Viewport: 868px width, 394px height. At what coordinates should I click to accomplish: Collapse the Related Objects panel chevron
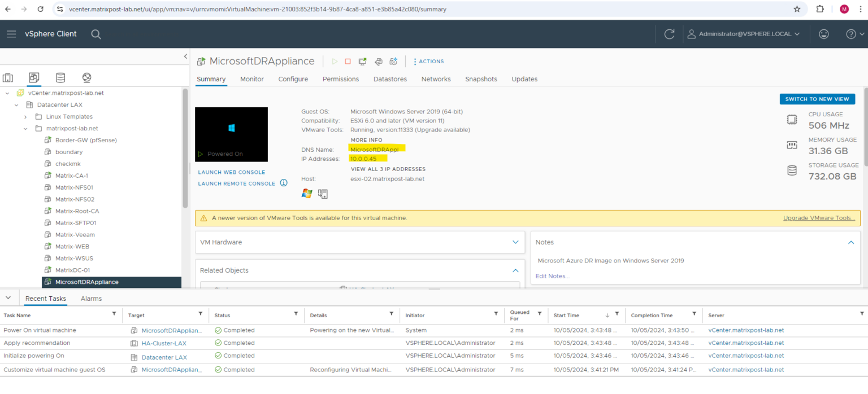pyautogui.click(x=515, y=270)
